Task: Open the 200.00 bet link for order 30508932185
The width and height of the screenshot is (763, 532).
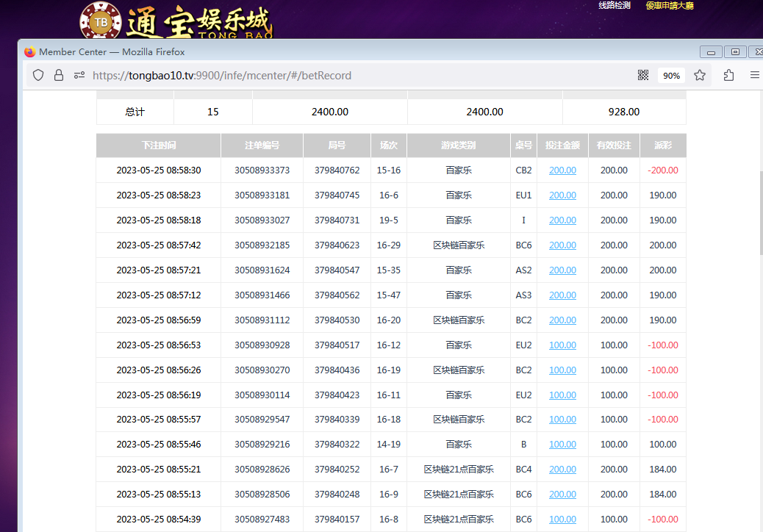Action: [562, 245]
